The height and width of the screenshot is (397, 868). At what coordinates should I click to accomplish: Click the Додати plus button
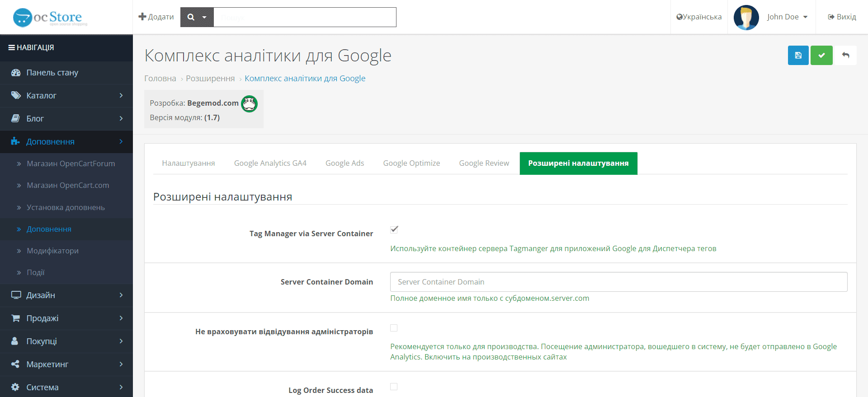pos(156,17)
